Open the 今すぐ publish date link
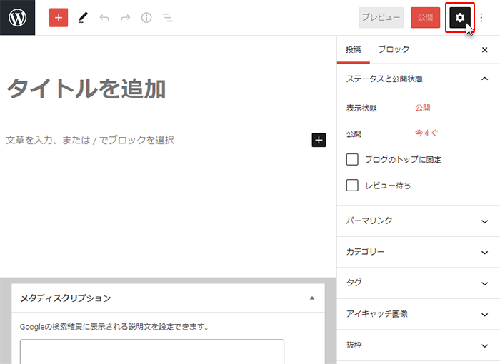This screenshot has width=500, height=364. coord(426,133)
